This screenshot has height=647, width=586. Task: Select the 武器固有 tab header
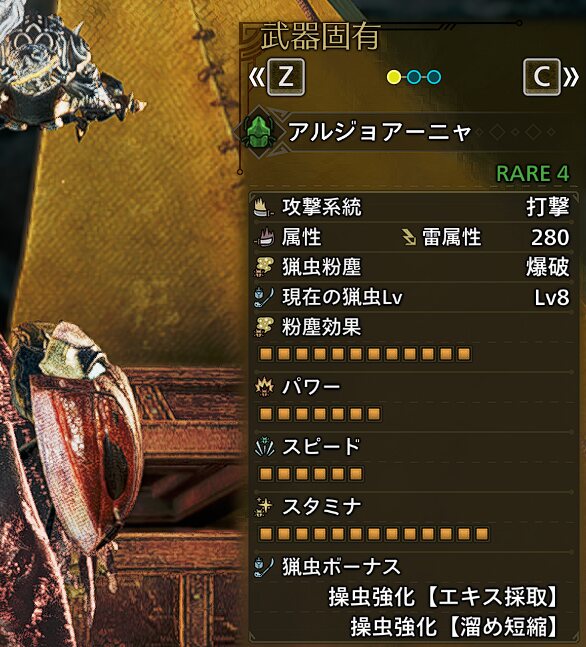click(x=320, y=37)
